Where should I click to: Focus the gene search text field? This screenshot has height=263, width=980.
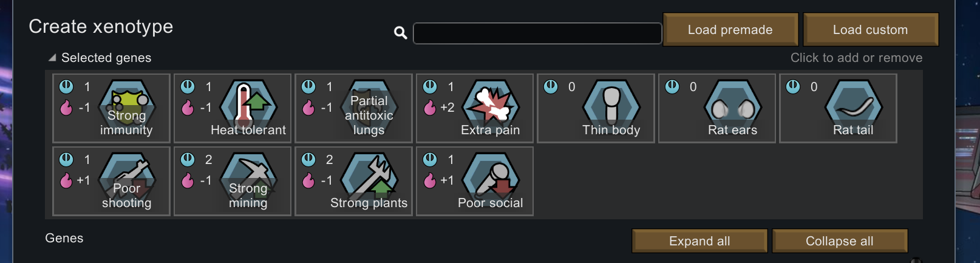(537, 33)
